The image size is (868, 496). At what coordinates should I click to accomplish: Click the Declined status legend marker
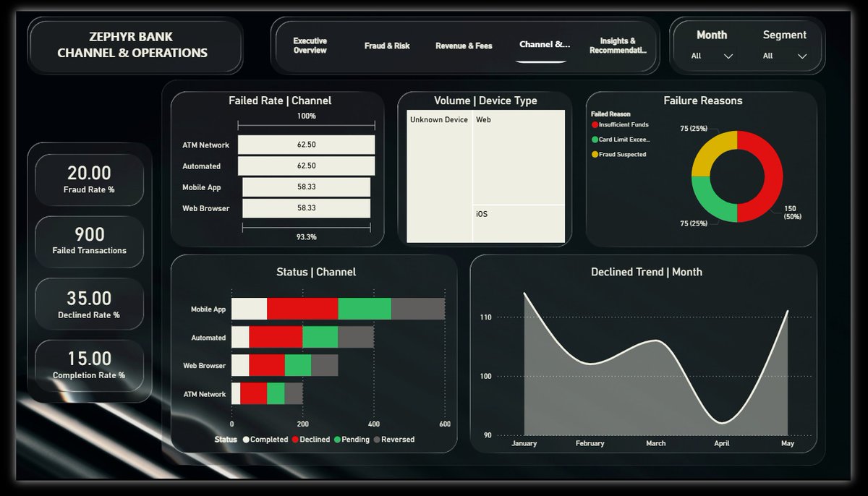click(x=295, y=440)
